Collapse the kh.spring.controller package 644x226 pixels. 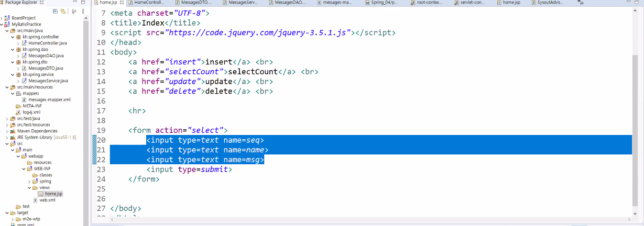(x=13, y=37)
